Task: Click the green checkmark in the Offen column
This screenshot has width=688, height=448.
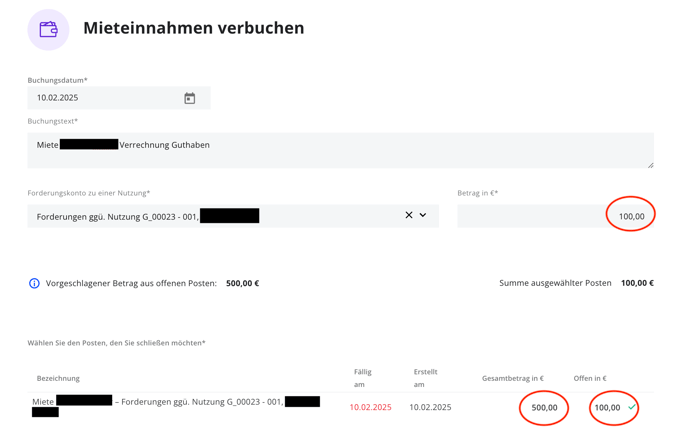Action: click(x=632, y=407)
